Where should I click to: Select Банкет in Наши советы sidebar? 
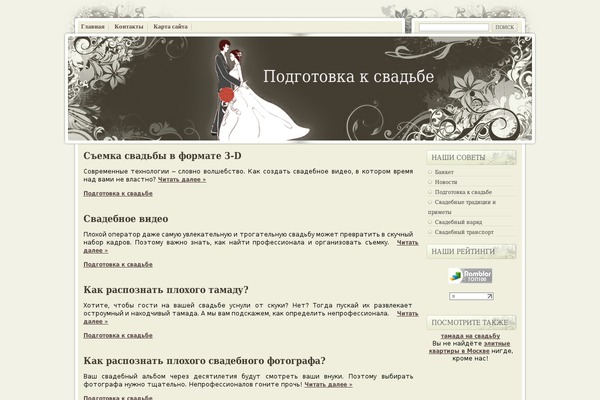pos(444,172)
